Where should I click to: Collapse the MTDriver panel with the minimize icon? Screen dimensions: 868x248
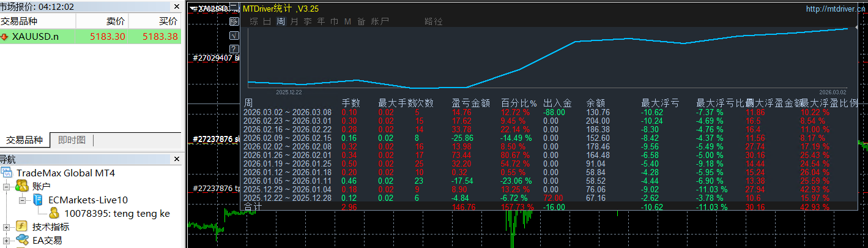[234, 8]
